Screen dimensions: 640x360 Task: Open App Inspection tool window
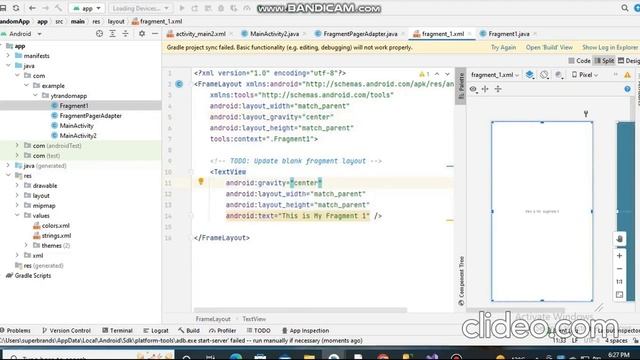pos(305,331)
